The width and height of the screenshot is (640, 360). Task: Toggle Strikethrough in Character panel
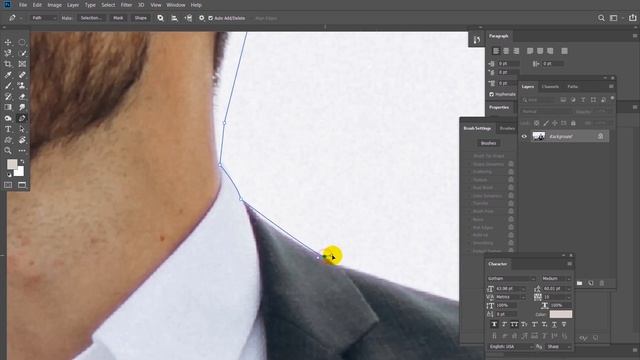[564, 324]
